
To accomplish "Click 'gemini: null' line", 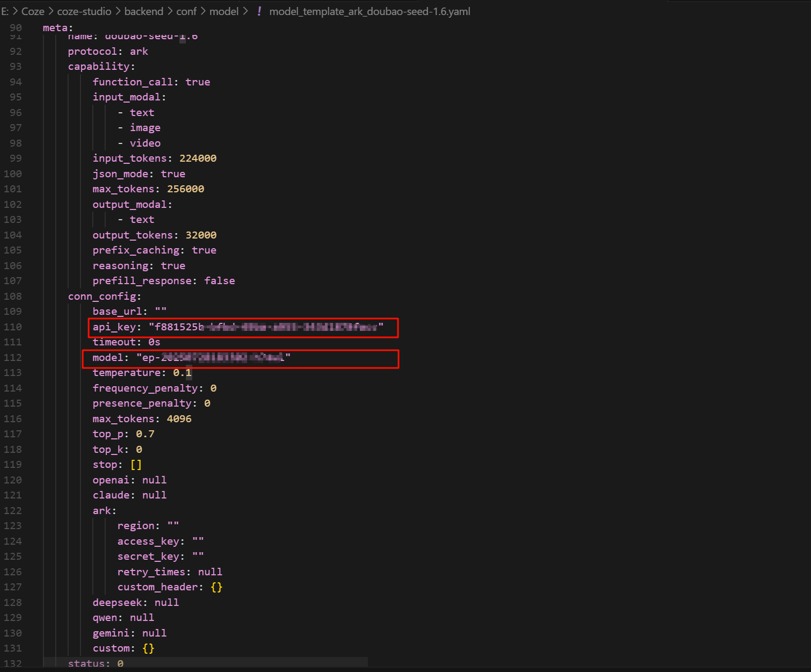I will pos(129,633).
